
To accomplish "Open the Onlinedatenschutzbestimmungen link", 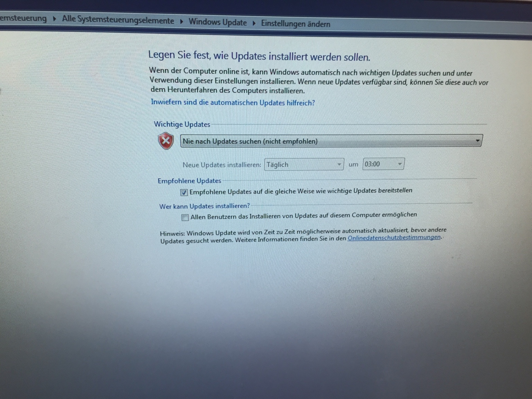I will (x=394, y=238).
